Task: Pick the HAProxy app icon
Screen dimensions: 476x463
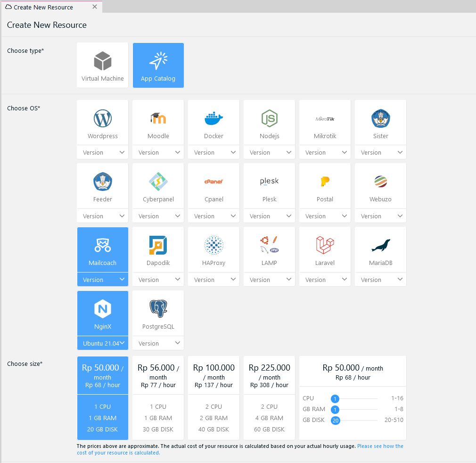Action: [x=213, y=245]
